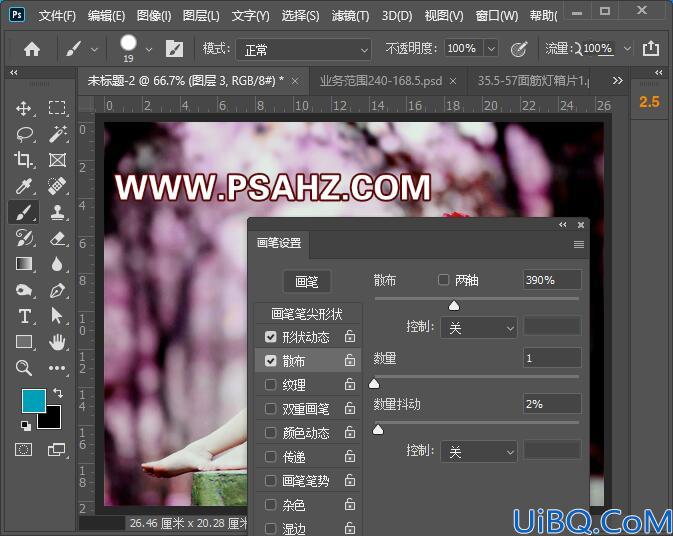Enable 画笔笔势 checkbox
The image size is (673, 536).
coord(270,481)
